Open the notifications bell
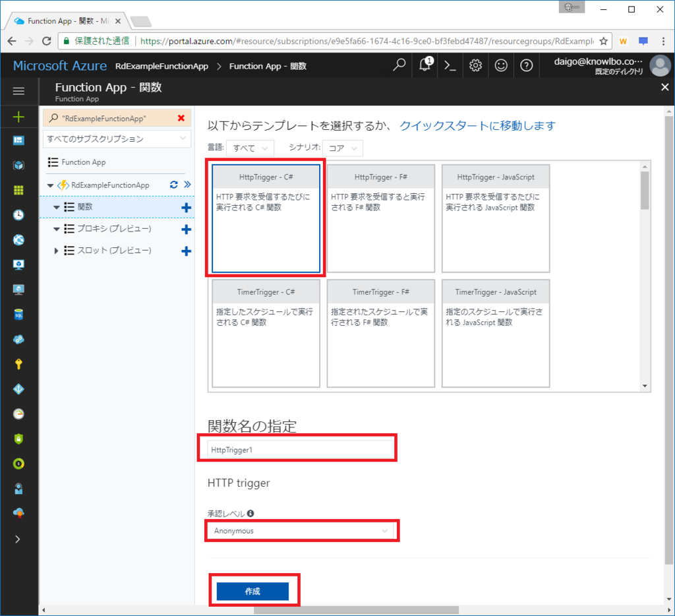 coord(425,65)
